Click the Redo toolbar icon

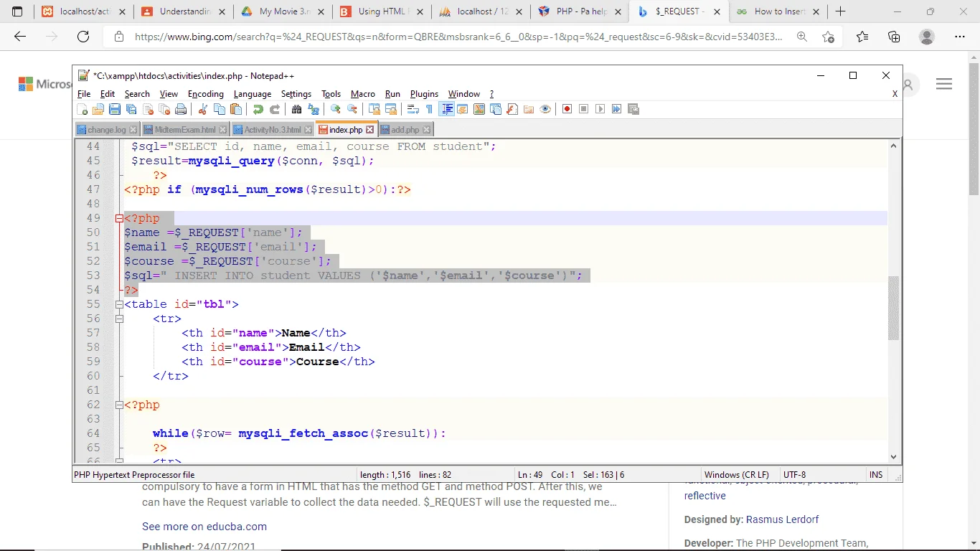pos(275,109)
